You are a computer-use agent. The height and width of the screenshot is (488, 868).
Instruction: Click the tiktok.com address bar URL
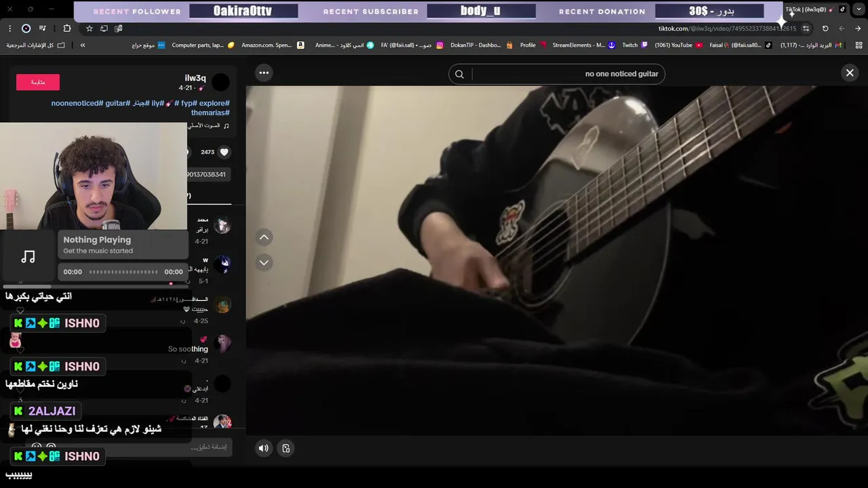[727, 28]
